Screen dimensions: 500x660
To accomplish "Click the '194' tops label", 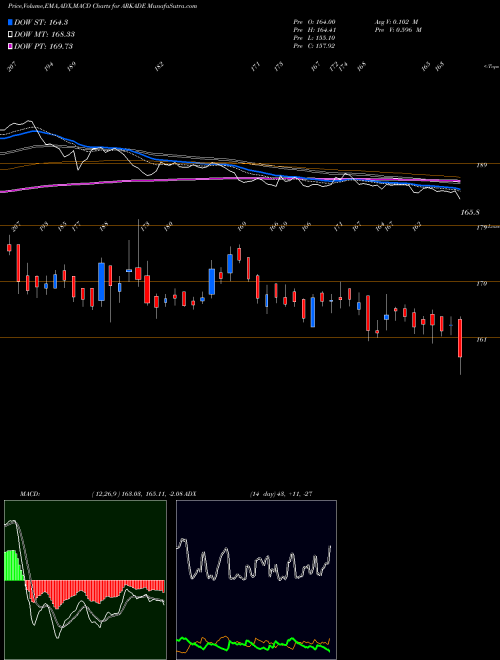I will click(49, 67).
